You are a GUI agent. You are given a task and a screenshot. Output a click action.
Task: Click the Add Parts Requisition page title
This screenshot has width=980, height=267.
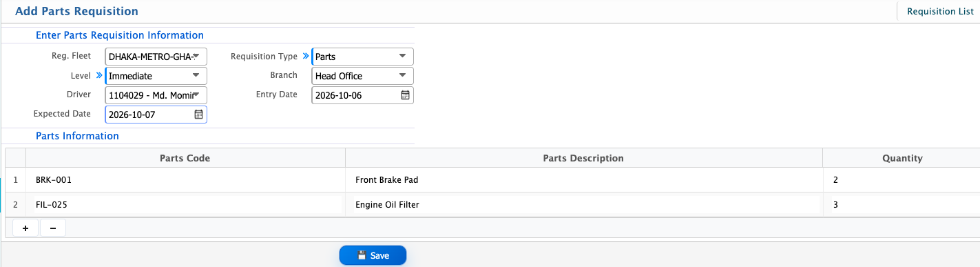coord(76,12)
